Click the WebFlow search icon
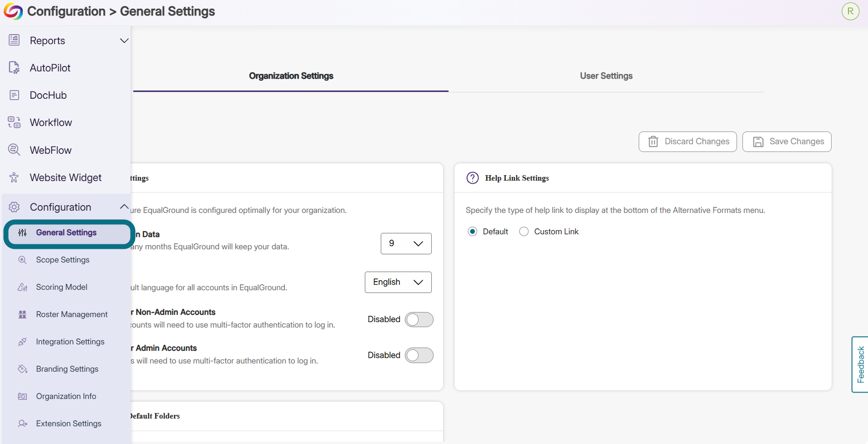Viewport: 868px width, 444px height. point(14,150)
